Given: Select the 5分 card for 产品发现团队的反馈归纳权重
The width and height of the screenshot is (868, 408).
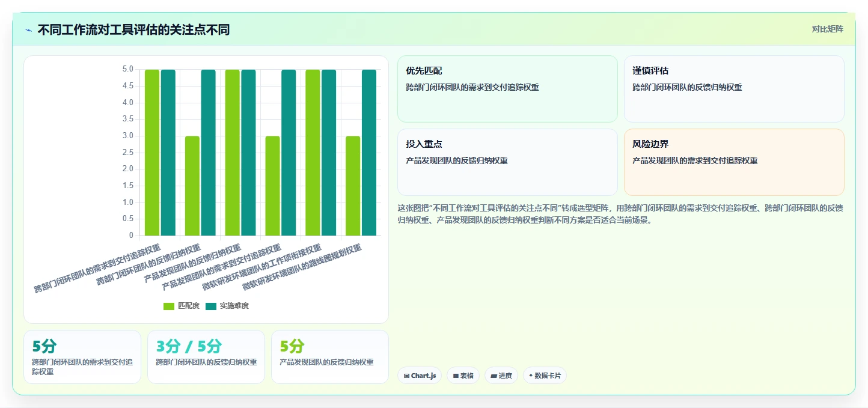Looking at the screenshot, I should pos(330,357).
